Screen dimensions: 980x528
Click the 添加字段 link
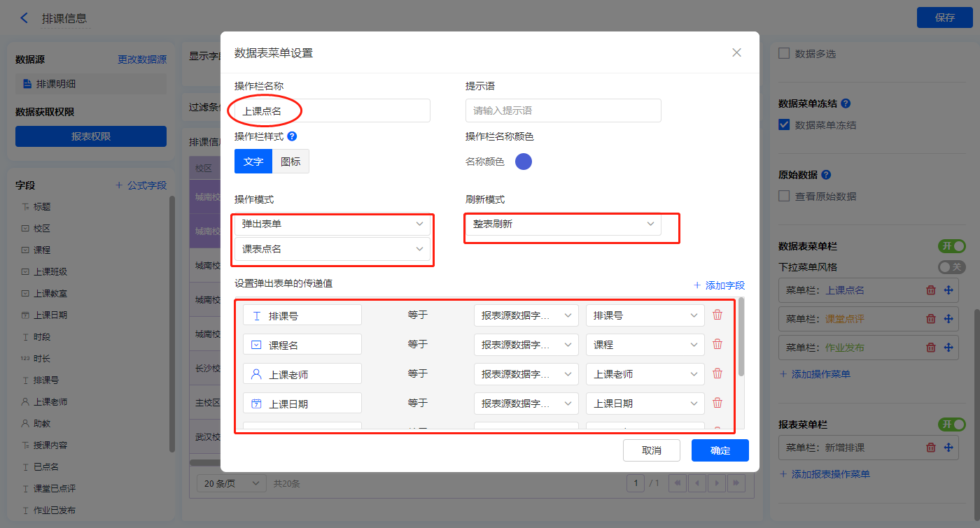pos(719,285)
